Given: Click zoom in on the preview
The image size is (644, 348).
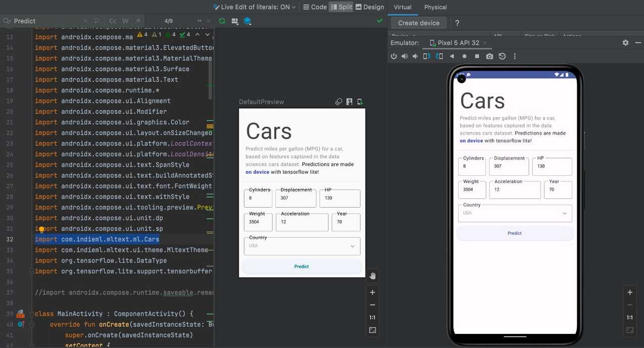Looking at the screenshot, I should click(372, 292).
